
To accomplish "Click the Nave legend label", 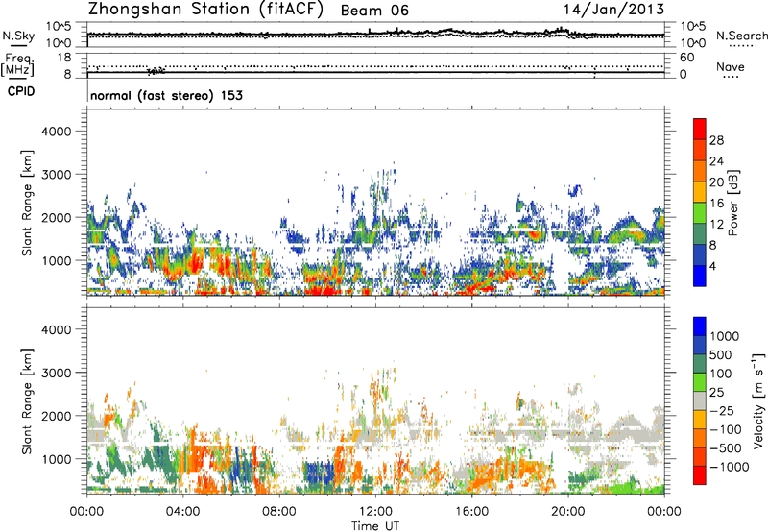I will click(x=731, y=66).
